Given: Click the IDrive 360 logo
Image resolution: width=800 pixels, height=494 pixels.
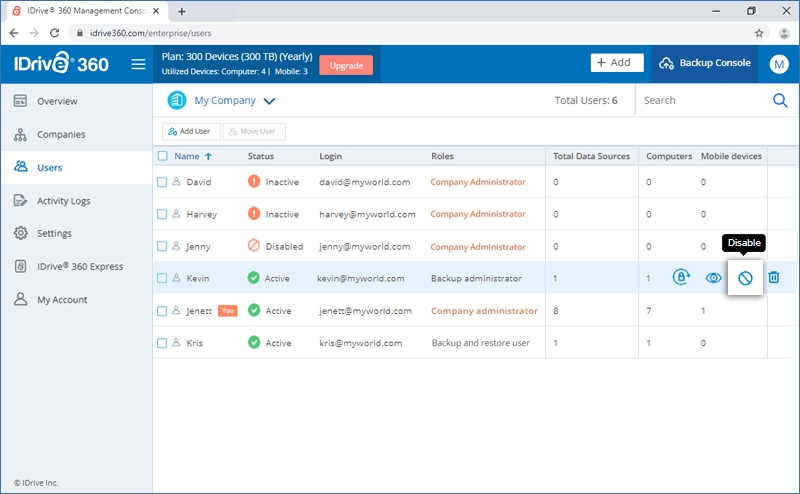Looking at the screenshot, I should click(61, 63).
